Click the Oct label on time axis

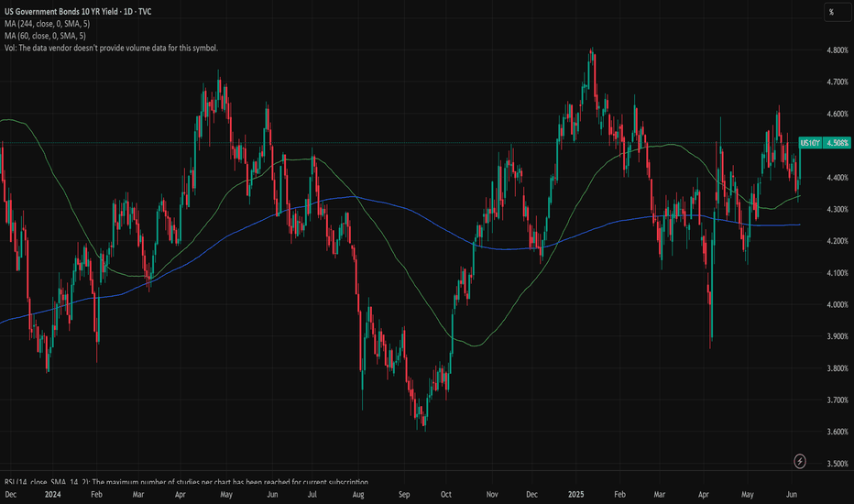(x=446, y=495)
